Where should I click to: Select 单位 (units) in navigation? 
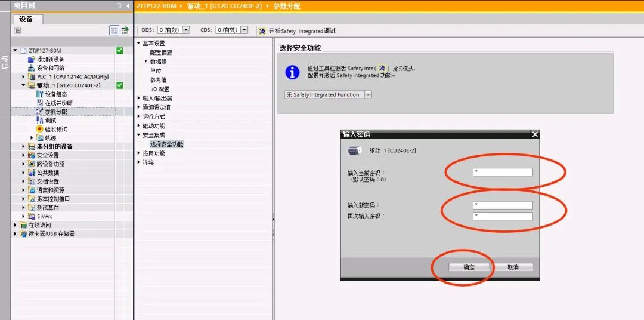(156, 70)
